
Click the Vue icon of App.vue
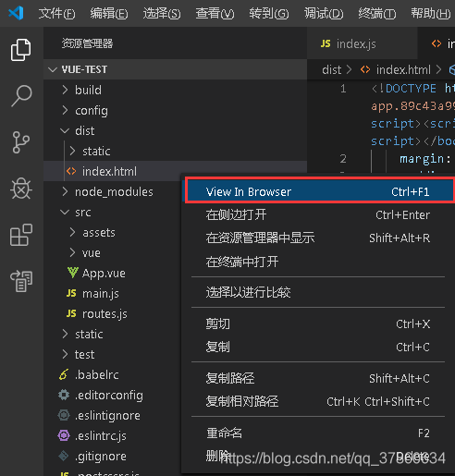[73, 273]
